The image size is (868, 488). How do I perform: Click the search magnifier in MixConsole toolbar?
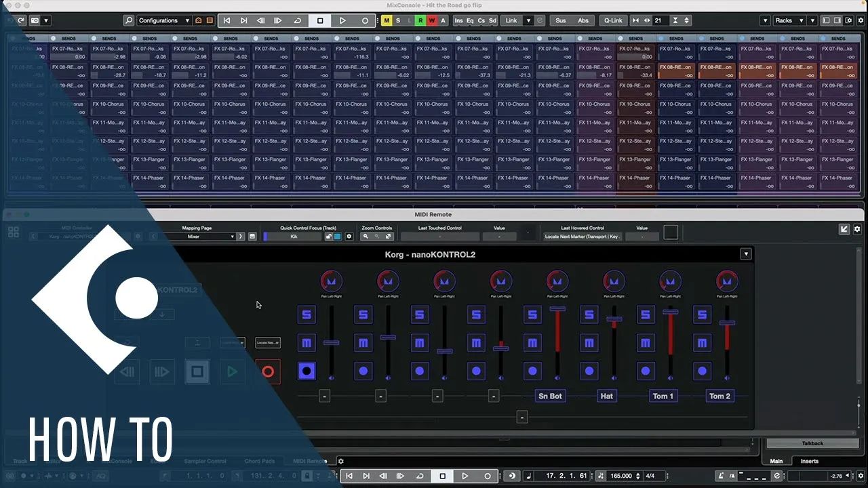coord(129,20)
